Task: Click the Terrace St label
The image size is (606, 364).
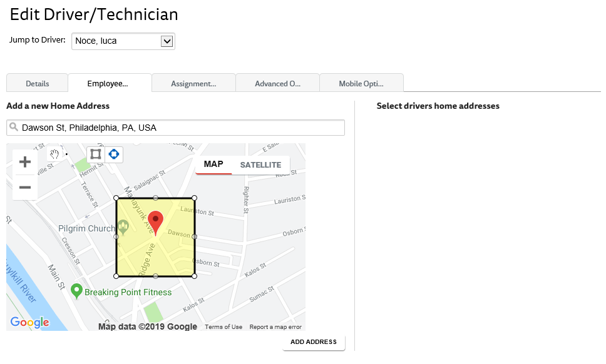Action: click(x=90, y=194)
